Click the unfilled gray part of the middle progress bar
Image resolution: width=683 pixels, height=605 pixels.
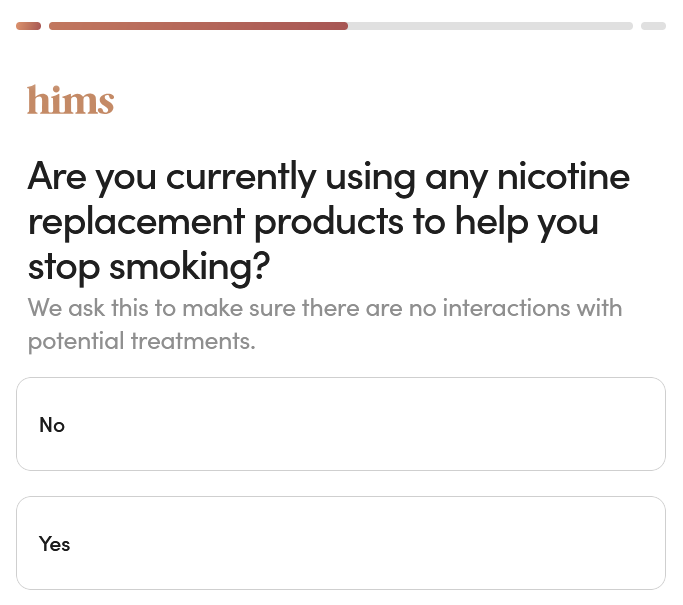(x=490, y=26)
